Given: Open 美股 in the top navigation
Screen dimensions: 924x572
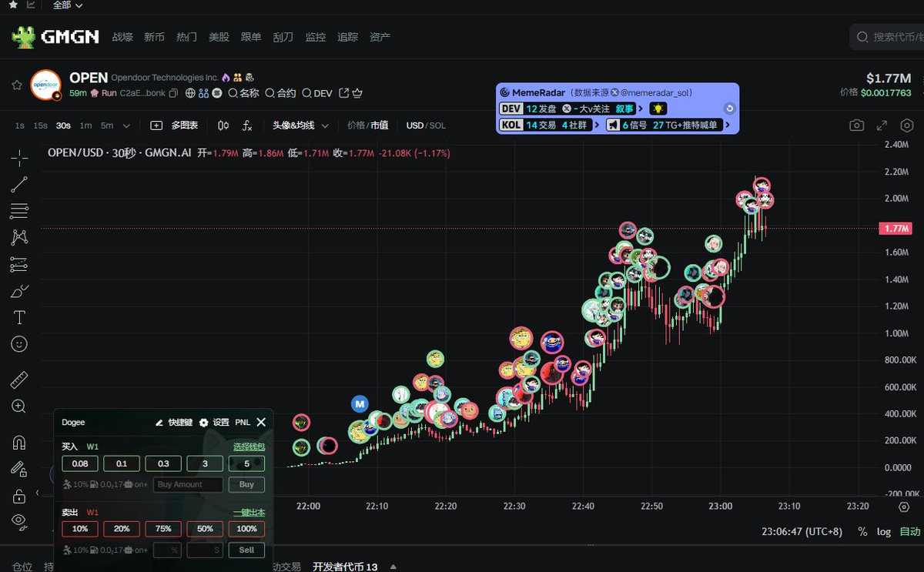Looking at the screenshot, I should (x=219, y=36).
